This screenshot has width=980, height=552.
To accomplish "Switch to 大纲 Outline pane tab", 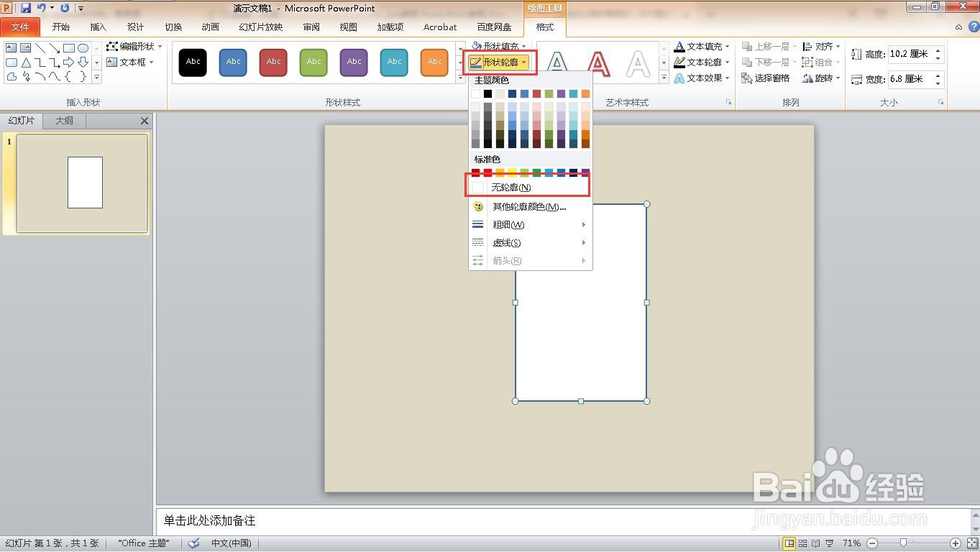I will click(x=65, y=121).
